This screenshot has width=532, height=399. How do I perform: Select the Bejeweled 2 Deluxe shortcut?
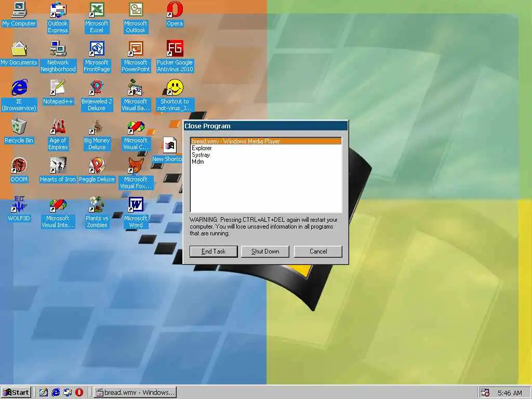click(97, 96)
